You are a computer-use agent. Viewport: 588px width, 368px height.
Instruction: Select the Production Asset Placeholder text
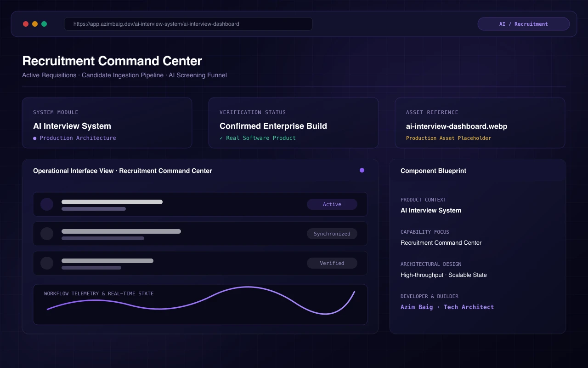[449, 138]
